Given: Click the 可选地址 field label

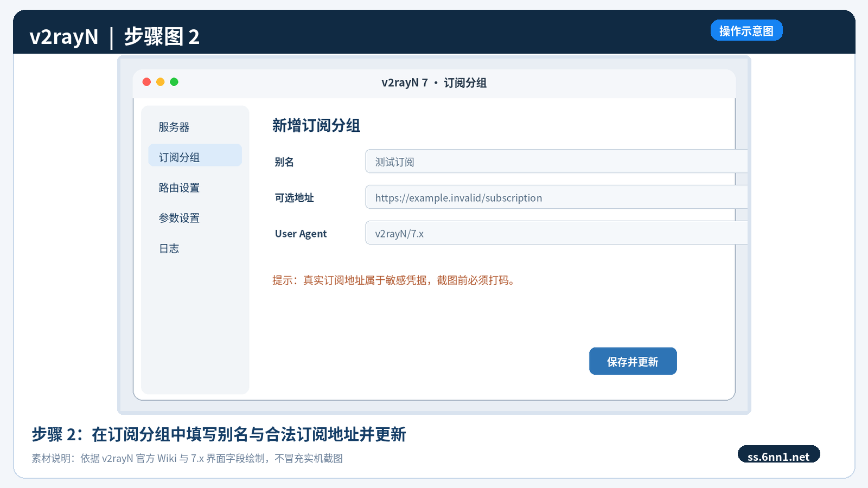Looking at the screenshot, I should pyautogui.click(x=295, y=198).
